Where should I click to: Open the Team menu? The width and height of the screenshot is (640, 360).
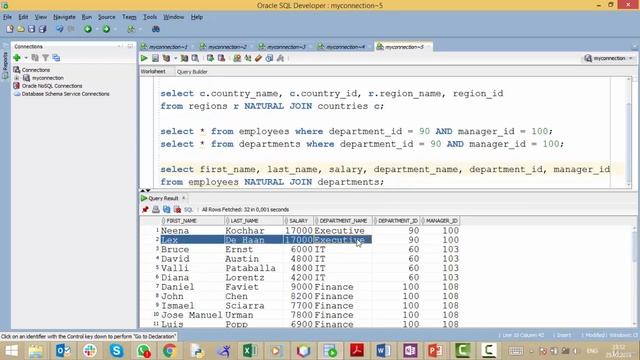pos(129,17)
